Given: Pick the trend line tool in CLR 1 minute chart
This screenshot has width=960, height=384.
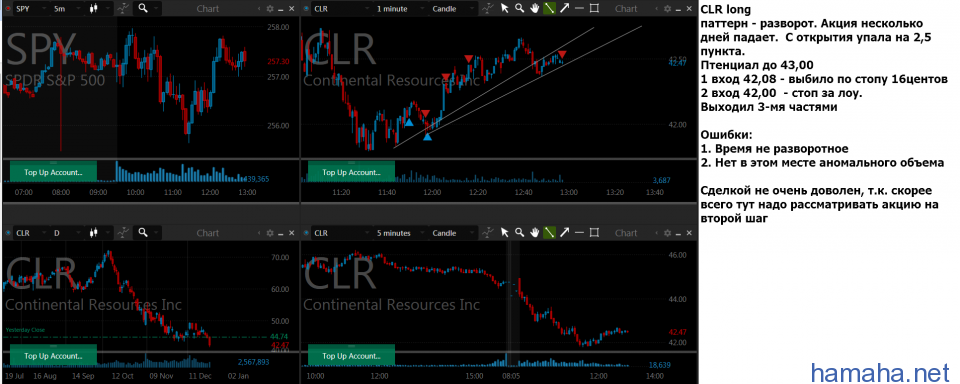Looking at the screenshot, I should [550, 9].
